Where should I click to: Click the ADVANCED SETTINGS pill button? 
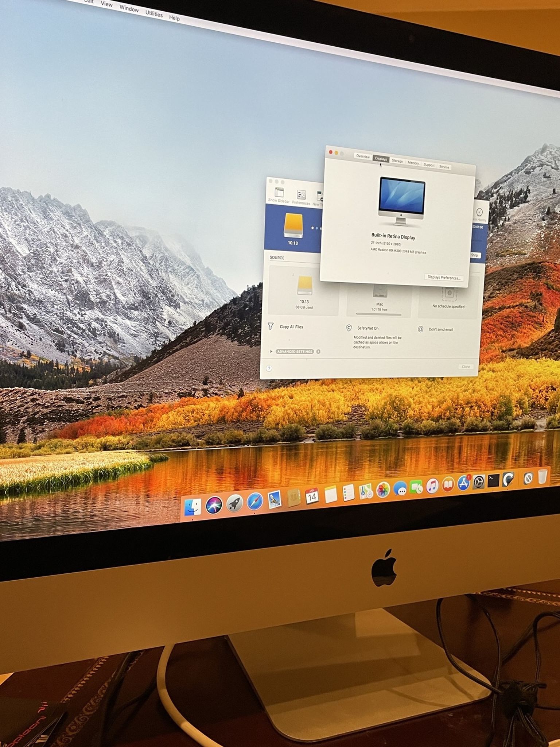pyautogui.click(x=295, y=352)
